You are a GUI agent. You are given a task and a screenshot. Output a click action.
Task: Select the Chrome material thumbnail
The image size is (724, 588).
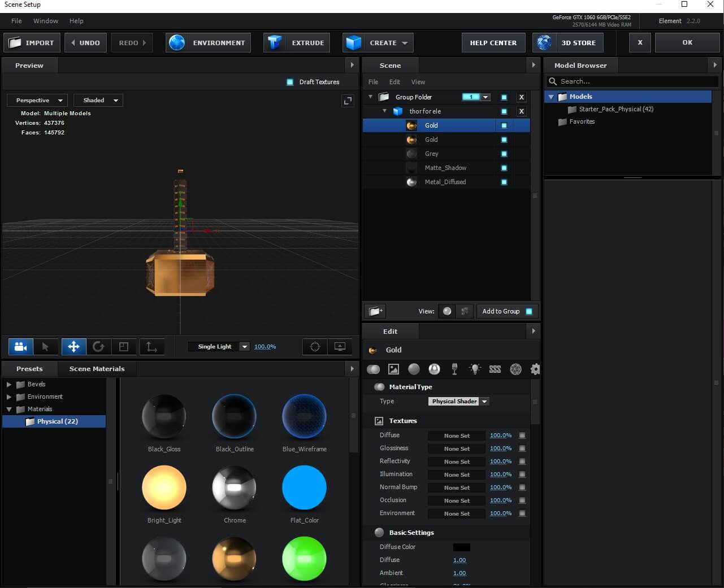click(x=234, y=487)
